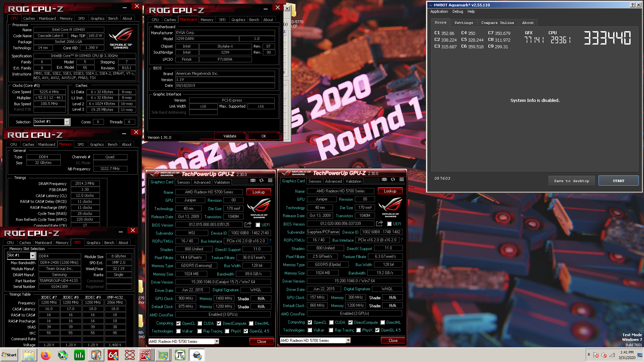Viewport: 644px width, 362px height.
Task: Click Bus Interface question mark in right GPU-Z
Action: [401, 240]
